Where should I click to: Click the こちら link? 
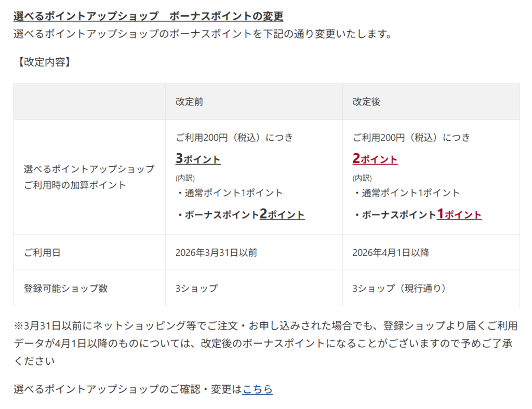[x=257, y=389]
